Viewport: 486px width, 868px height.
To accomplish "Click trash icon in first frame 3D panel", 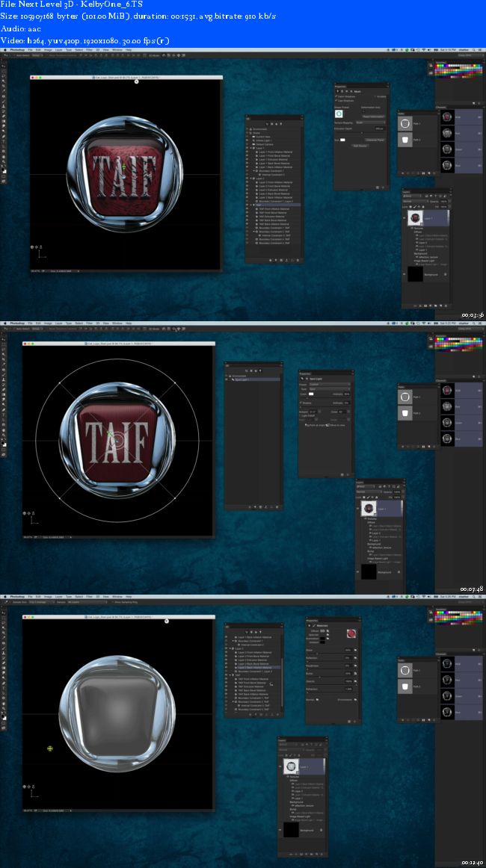I will coord(298,260).
